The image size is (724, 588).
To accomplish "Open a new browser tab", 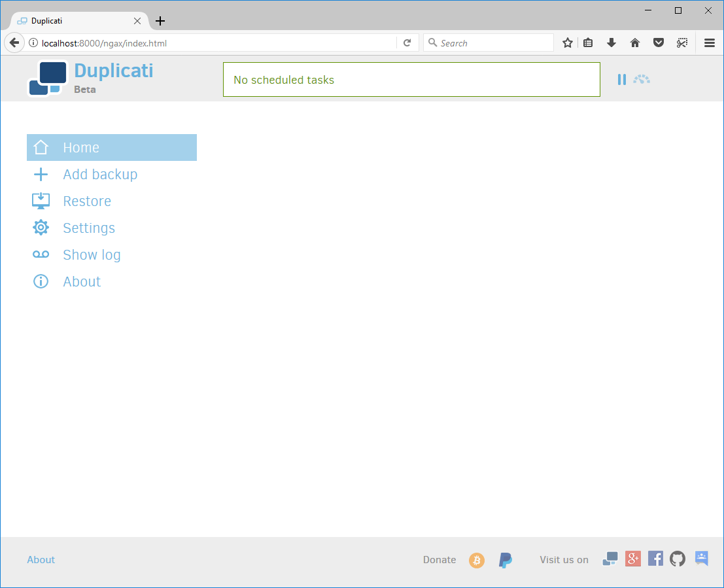I will tap(160, 21).
